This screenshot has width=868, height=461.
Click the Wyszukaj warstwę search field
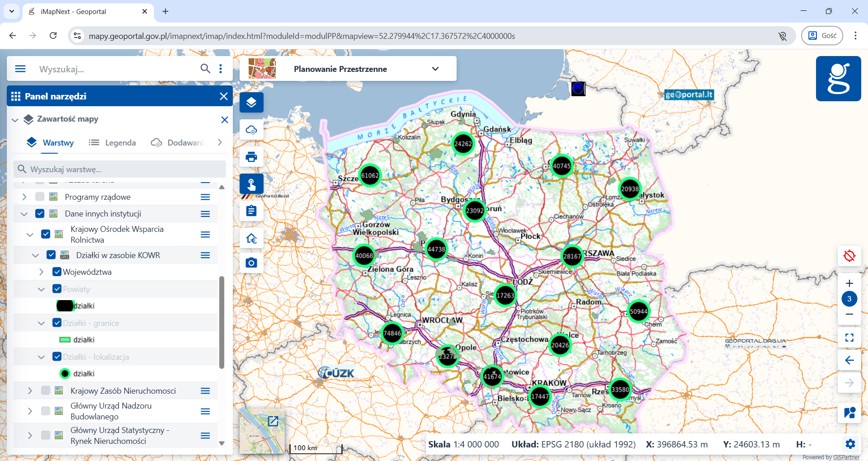click(120, 169)
